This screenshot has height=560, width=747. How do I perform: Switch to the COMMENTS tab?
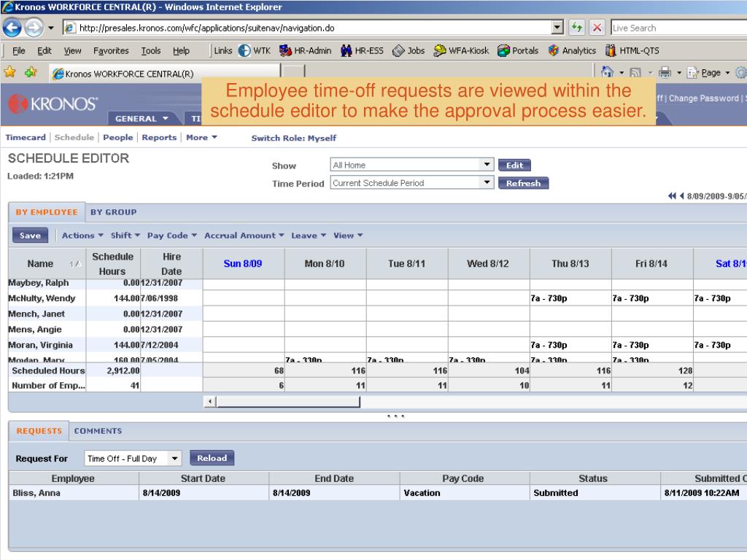98,431
